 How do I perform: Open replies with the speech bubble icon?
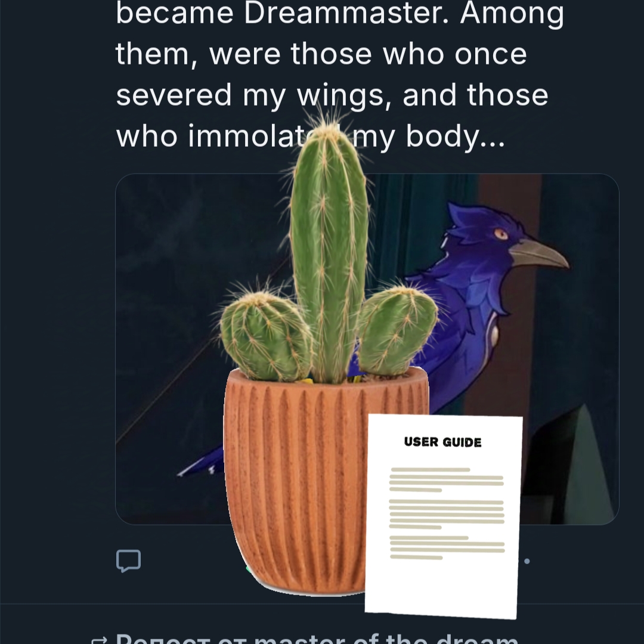click(x=129, y=561)
